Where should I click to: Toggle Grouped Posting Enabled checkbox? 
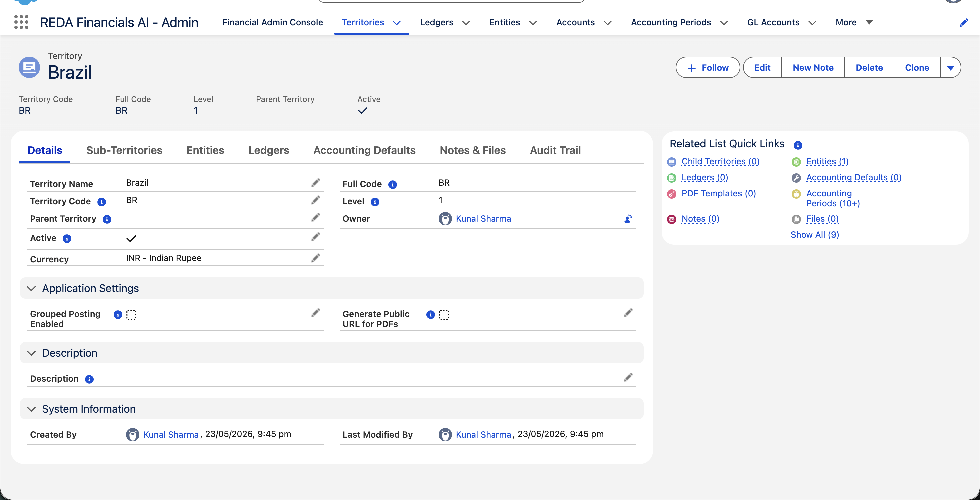coord(131,315)
